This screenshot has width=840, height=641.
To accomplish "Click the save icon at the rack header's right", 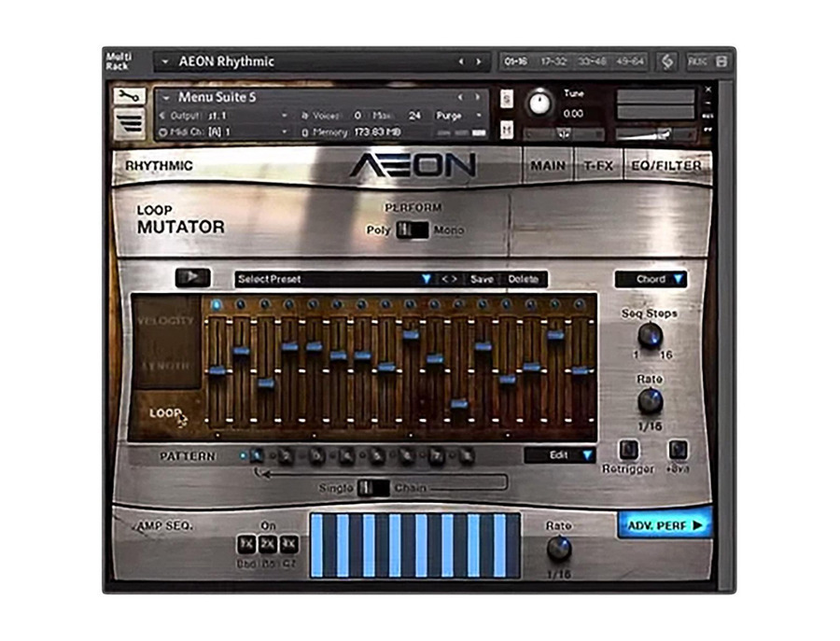I will tap(721, 62).
